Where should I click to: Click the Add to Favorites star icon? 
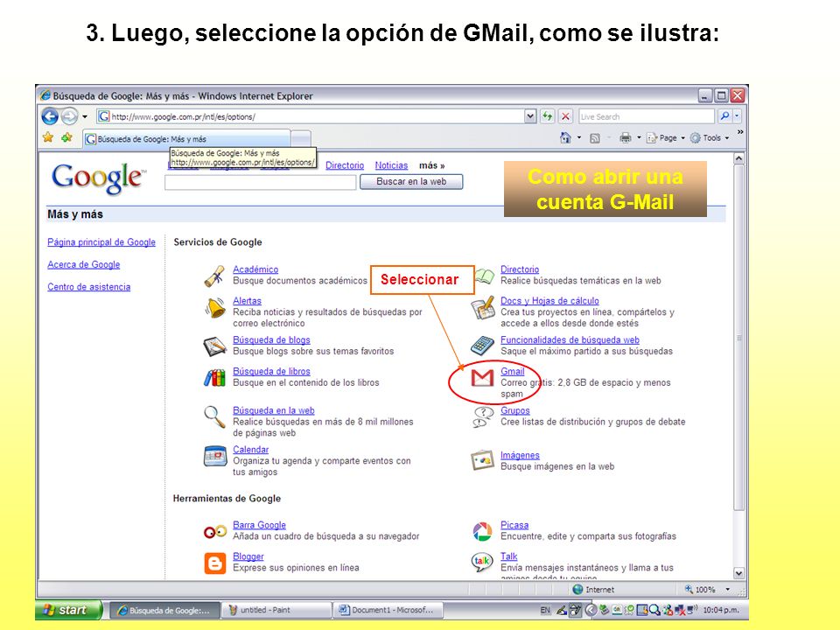pos(67,137)
